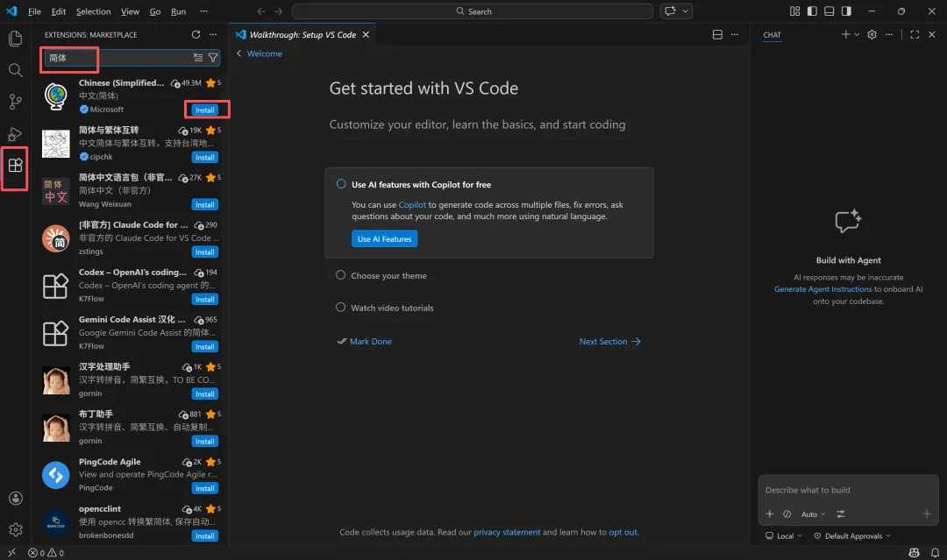The height and width of the screenshot is (560, 947).
Task: Clear the extensions search results
Action: [198, 57]
